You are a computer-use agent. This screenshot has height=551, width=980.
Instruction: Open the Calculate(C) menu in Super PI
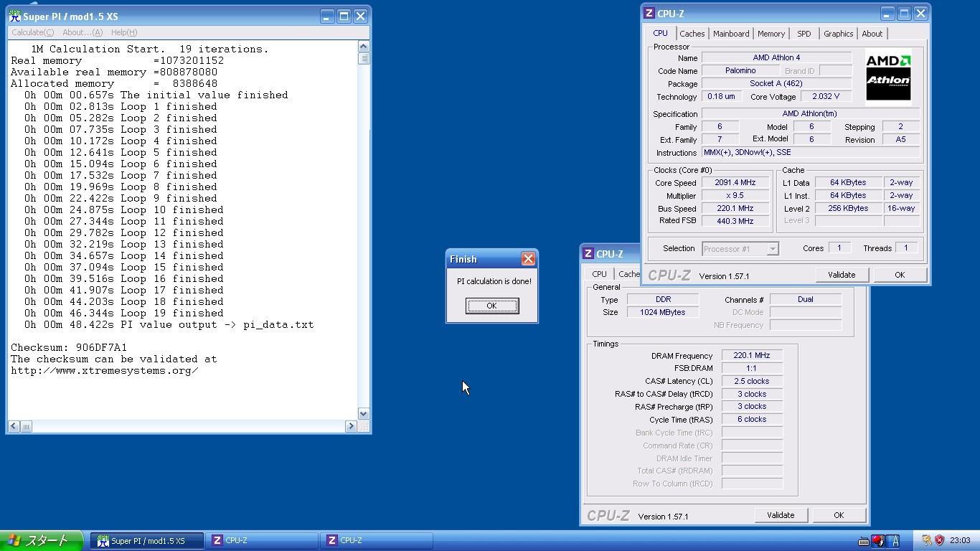pos(32,32)
